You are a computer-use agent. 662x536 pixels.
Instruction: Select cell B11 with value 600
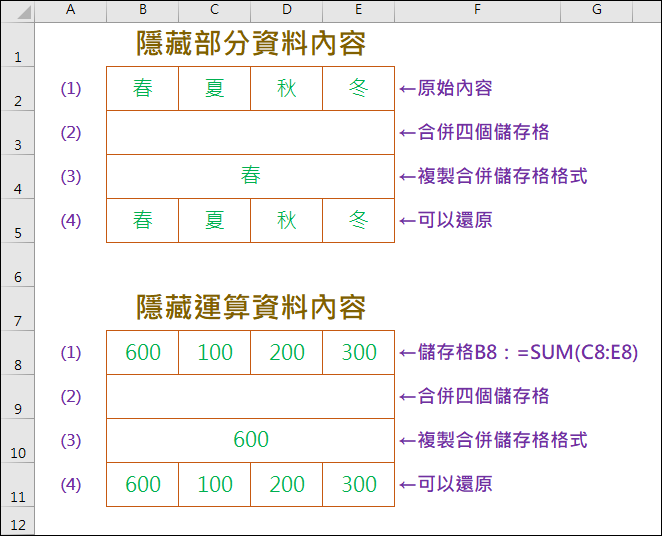click(x=143, y=485)
